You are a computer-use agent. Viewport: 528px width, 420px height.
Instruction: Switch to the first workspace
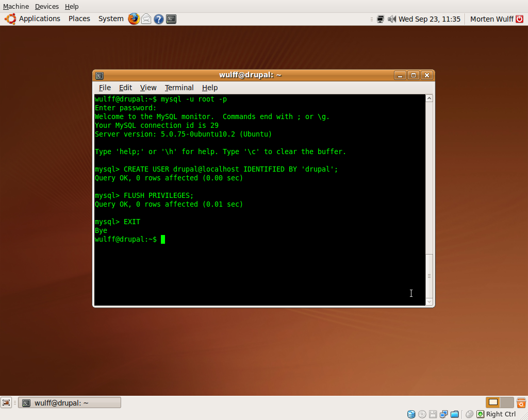(x=493, y=402)
